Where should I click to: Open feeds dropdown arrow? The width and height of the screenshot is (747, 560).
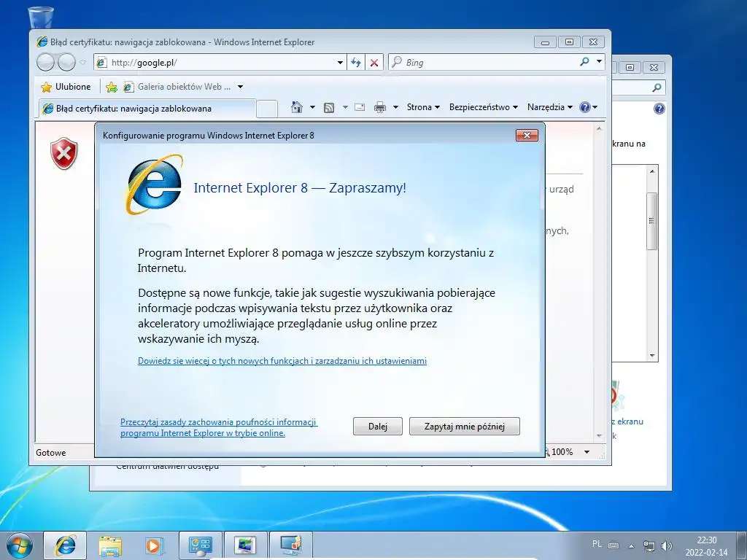point(345,107)
